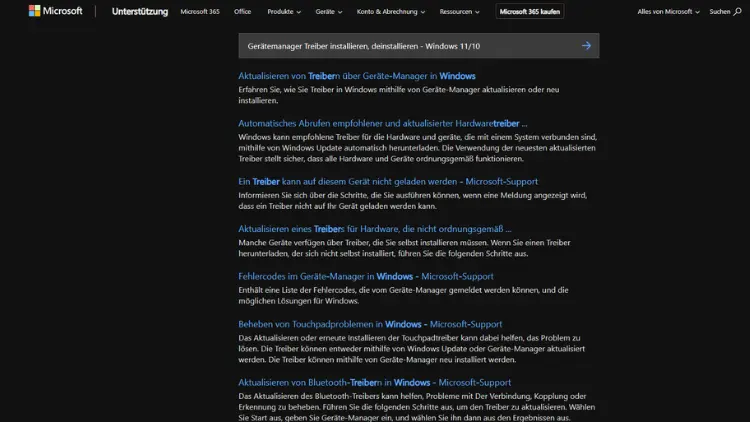The width and height of the screenshot is (750, 422).
Task: Submit search with the arrow icon
Action: [x=586, y=46]
